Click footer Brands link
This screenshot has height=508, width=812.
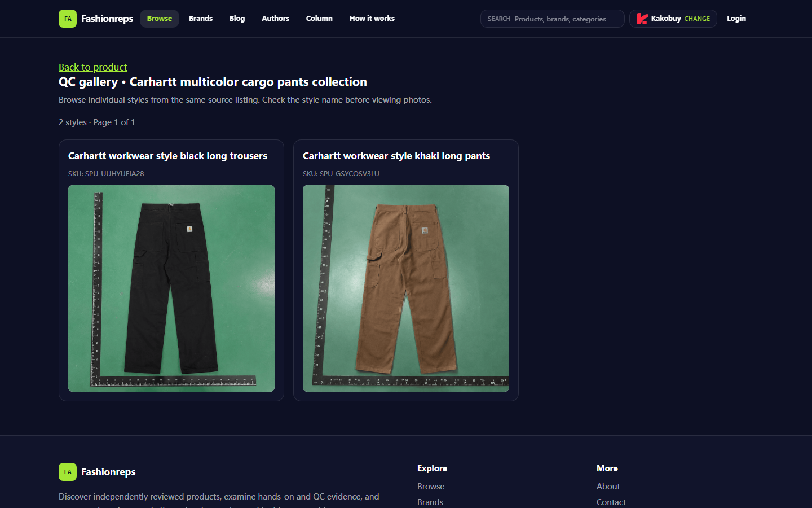coord(430,502)
